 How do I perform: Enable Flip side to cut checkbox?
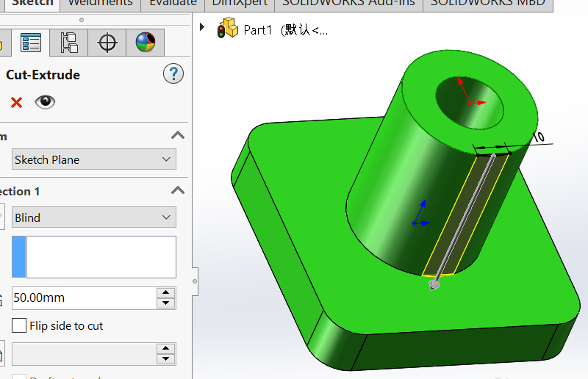tap(19, 325)
